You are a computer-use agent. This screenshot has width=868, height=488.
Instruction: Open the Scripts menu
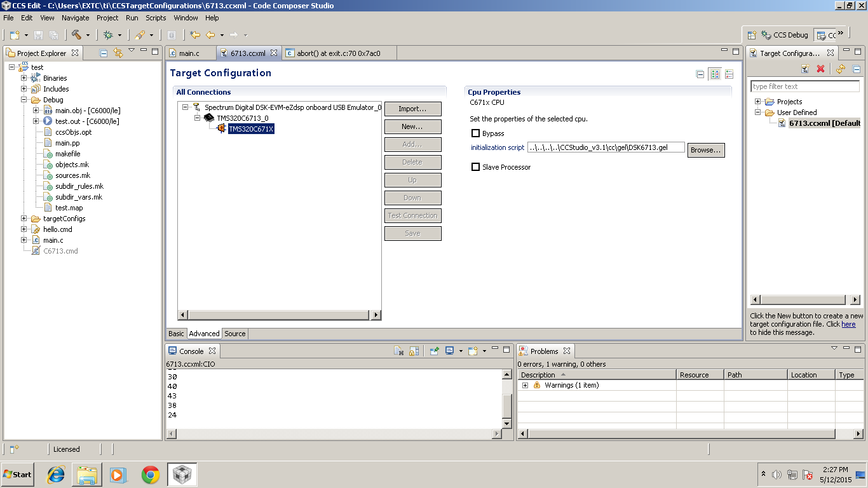pyautogui.click(x=156, y=18)
